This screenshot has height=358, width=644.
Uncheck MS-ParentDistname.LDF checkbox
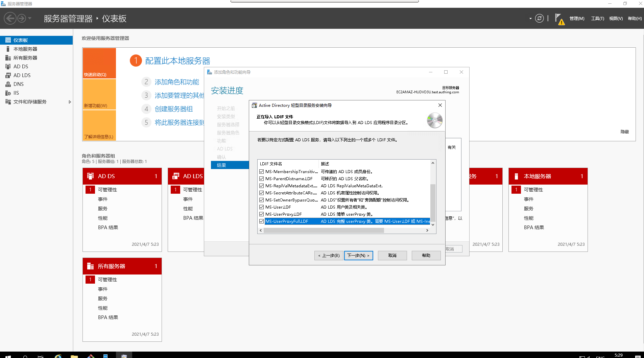tap(261, 179)
